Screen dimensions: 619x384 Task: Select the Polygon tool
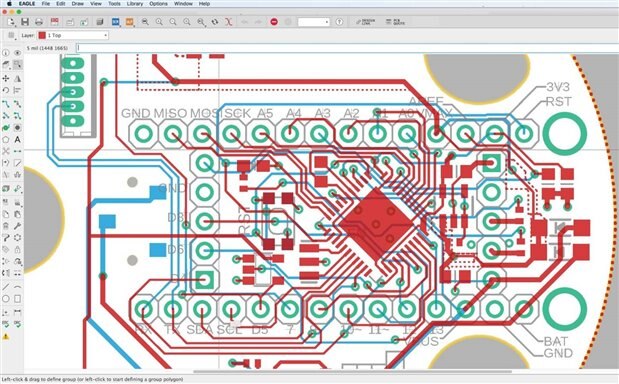click(6, 140)
